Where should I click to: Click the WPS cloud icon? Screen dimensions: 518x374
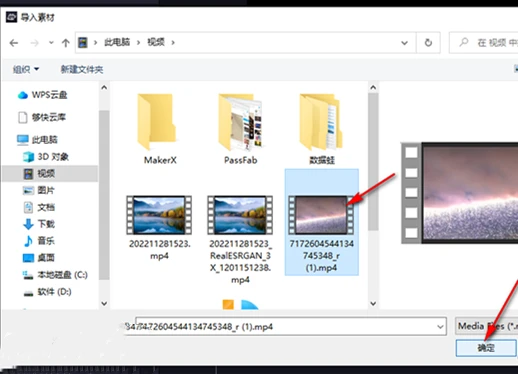[x=23, y=95]
